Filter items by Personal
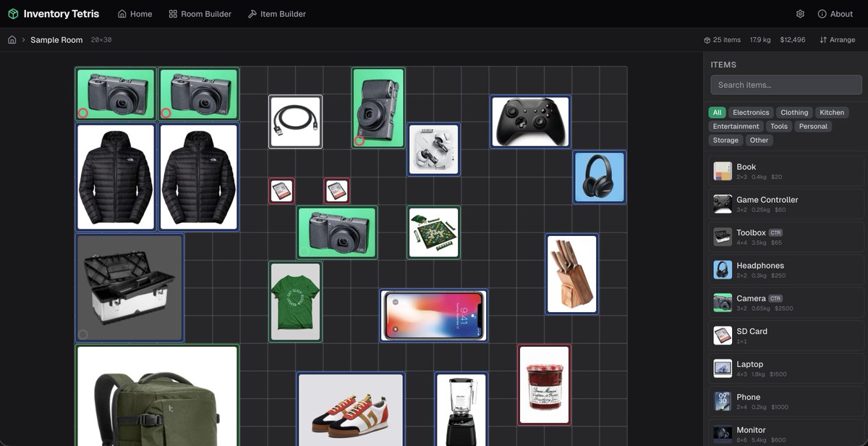The height and width of the screenshot is (446, 868). coord(813,126)
